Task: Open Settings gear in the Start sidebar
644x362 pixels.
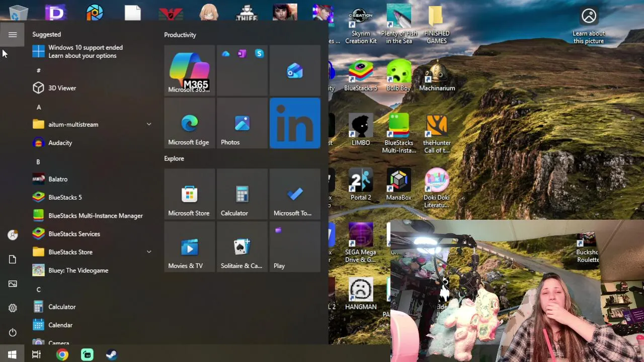Action: [13, 308]
